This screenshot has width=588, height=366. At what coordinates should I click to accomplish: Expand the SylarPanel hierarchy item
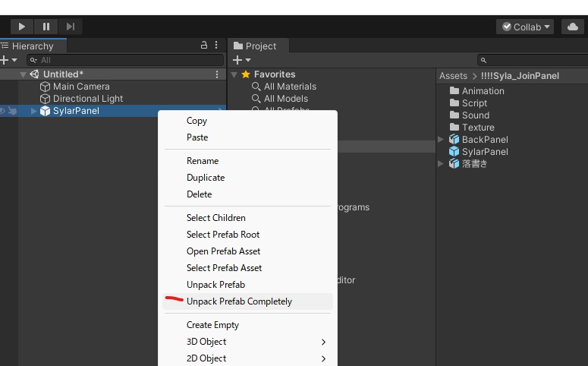tap(34, 112)
